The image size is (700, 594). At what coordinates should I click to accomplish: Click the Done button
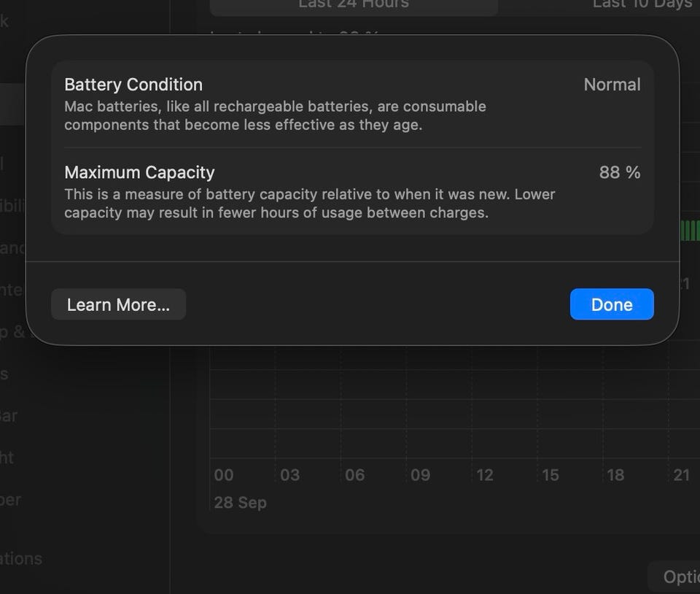click(x=612, y=304)
